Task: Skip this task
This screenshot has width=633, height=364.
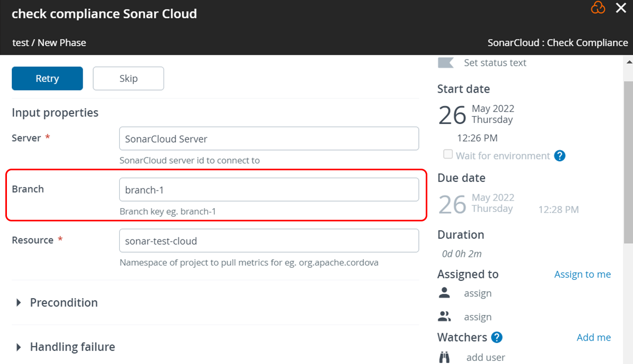Action: (128, 78)
